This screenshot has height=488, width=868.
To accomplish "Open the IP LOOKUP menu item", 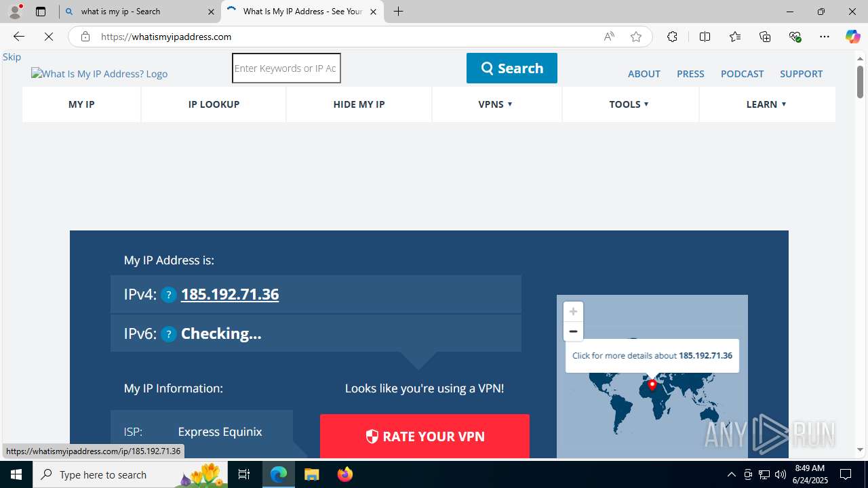I will [x=214, y=104].
